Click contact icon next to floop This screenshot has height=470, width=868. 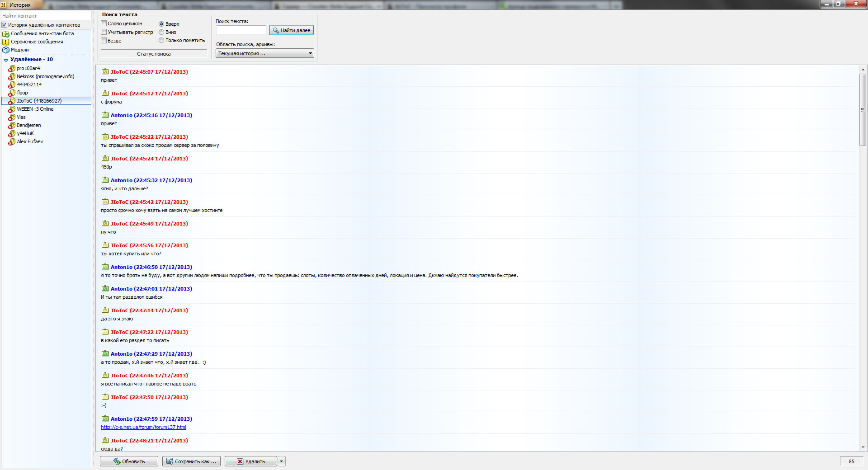click(12, 93)
